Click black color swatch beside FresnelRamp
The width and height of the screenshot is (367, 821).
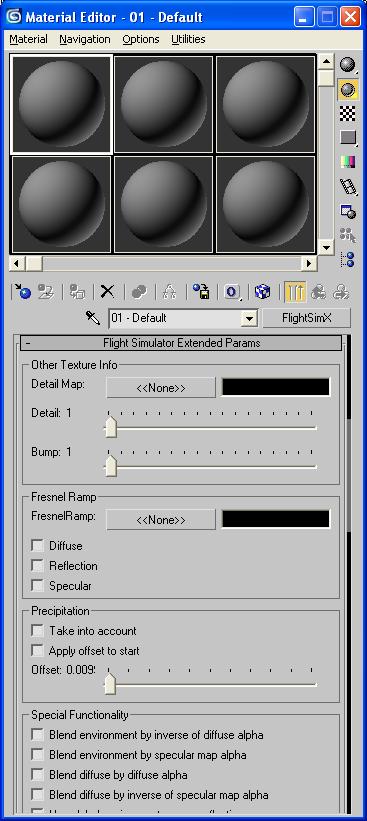pyautogui.click(x=276, y=519)
